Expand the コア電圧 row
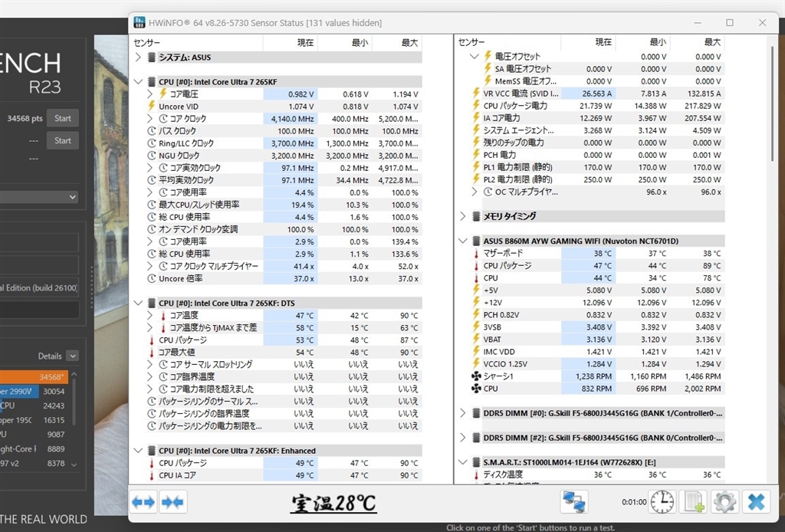Image resolution: width=785 pixels, height=532 pixels. [149, 94]
